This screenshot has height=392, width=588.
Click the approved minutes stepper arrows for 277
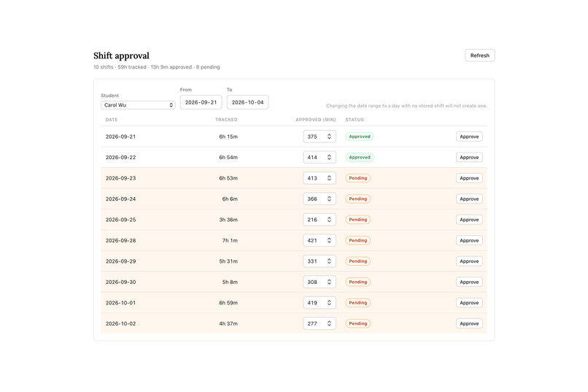coord(329,323)
